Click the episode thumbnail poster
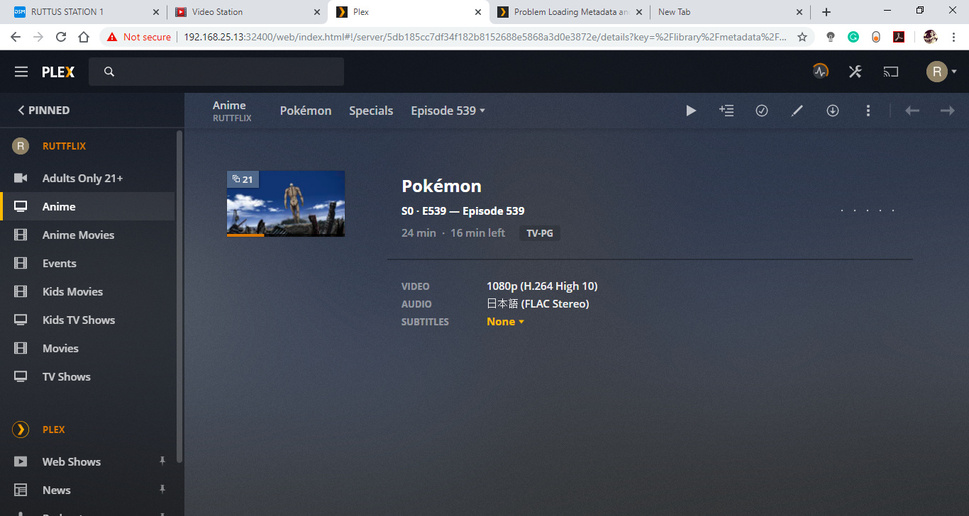Image resolution: width=969 pixels, height=516 pixels. click(286, 204)
